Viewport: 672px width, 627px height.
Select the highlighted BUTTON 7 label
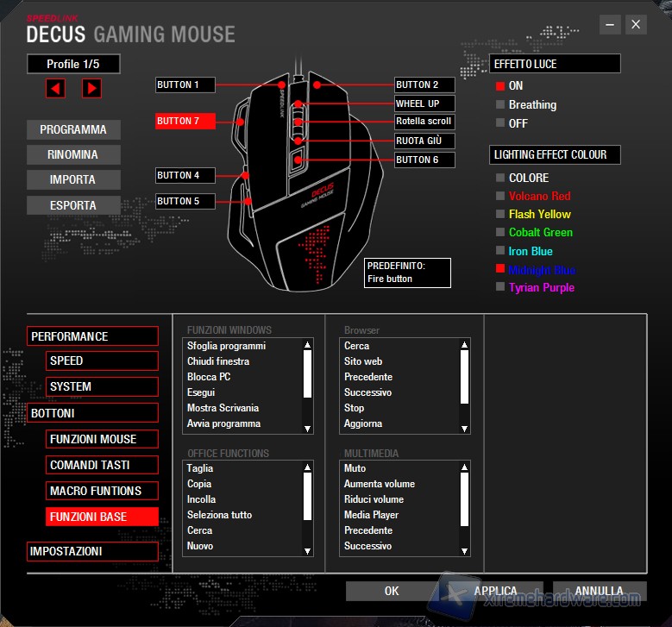click(185, 122)
